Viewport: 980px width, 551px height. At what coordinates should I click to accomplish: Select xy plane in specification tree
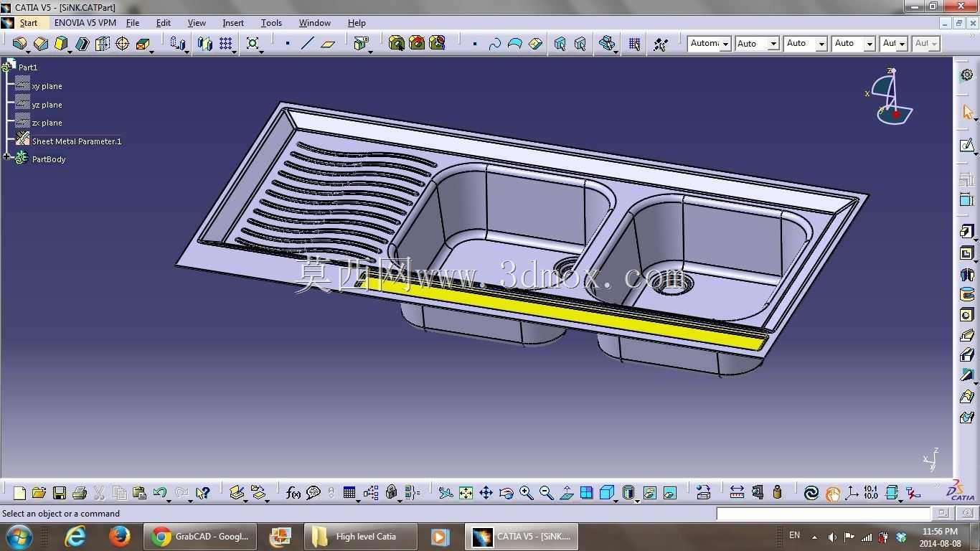(47, 86)
